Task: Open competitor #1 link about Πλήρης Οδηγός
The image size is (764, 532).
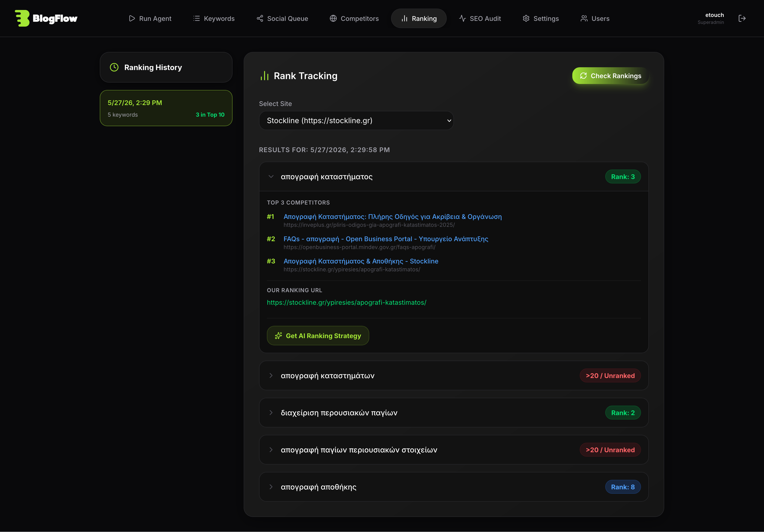Action: pyautogui.click(x=392, y=216)
